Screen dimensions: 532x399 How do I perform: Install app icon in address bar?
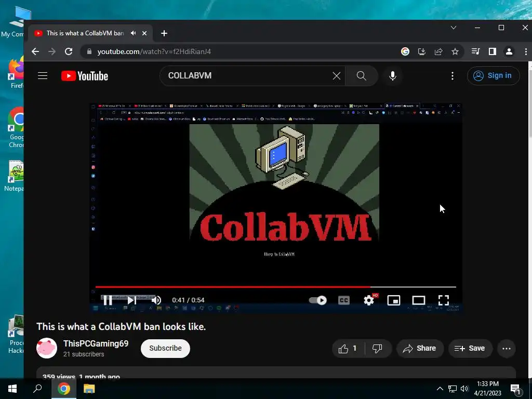(x=422, y=51)
